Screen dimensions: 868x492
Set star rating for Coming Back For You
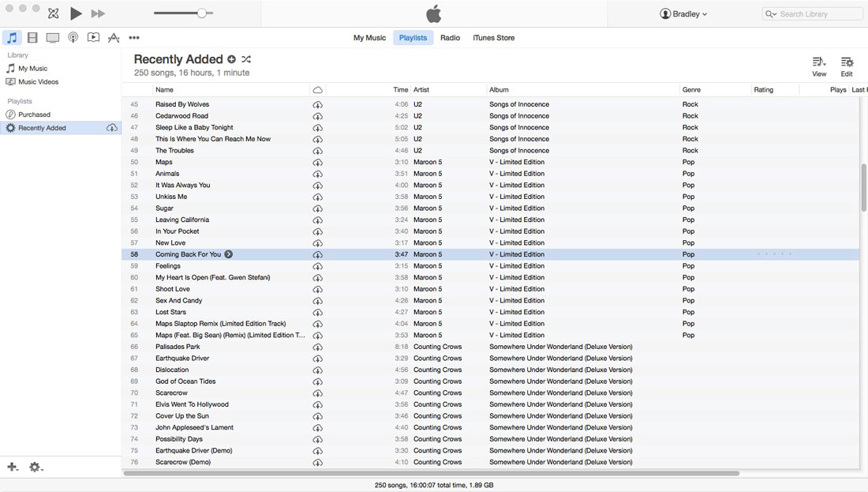774,254
